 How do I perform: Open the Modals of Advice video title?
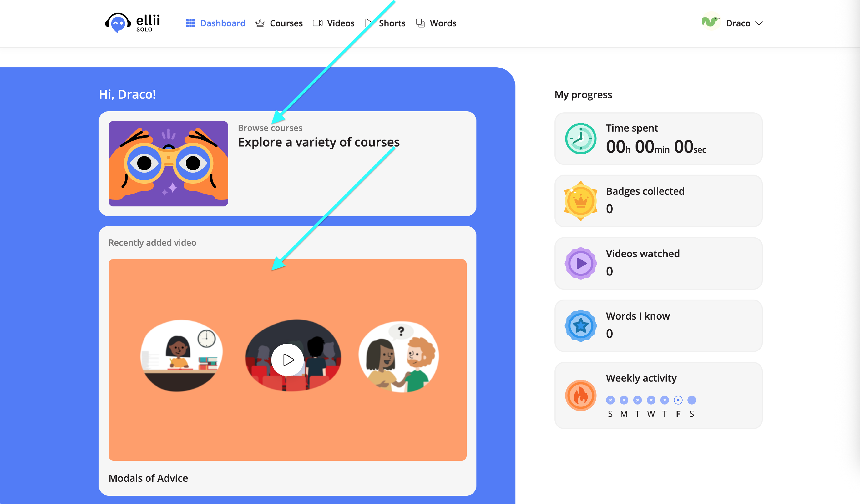tap(148, 478)
